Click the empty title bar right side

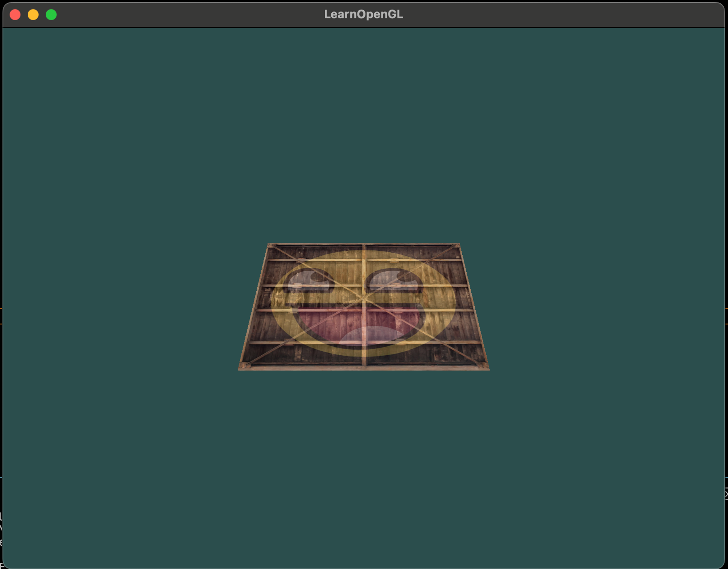(x=582, y=15)
